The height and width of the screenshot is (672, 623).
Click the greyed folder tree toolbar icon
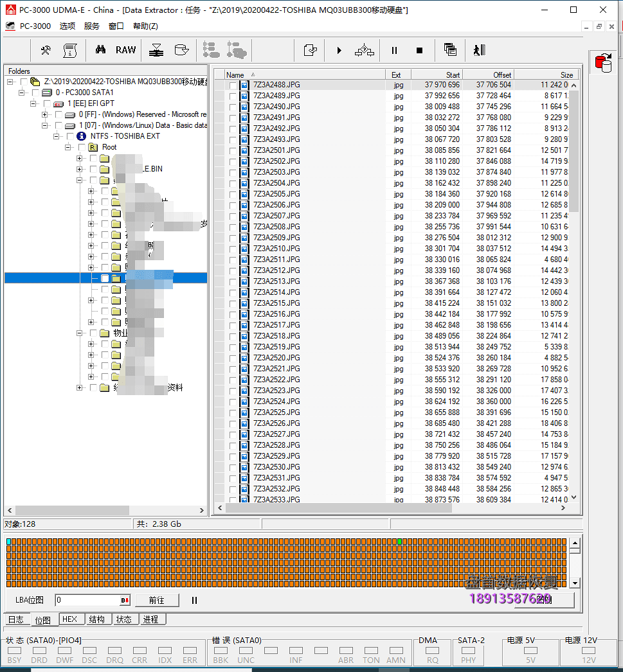(x=212, y=50)
